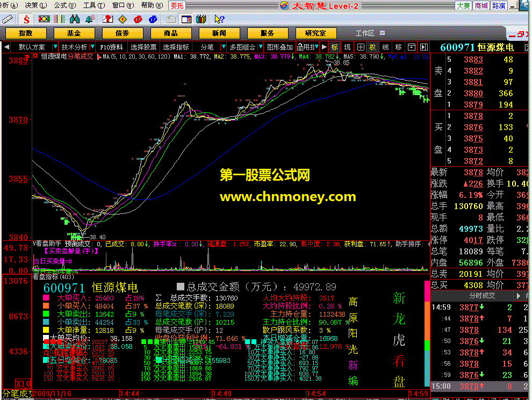The height and width of the screenshot is (400, 532).
Task: Open the colored books library icon
Action: pyautogui.click(x=201, y=19)
